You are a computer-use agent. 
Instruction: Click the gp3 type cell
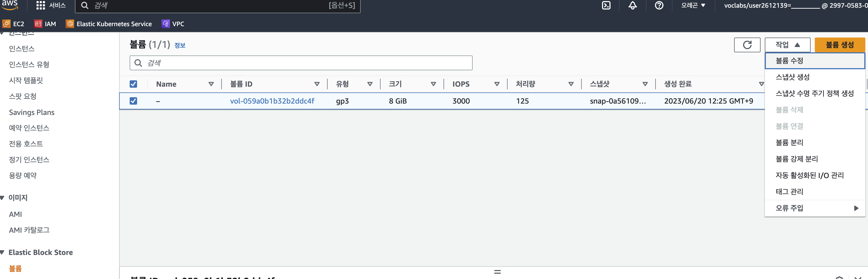[x=342, y=101]
